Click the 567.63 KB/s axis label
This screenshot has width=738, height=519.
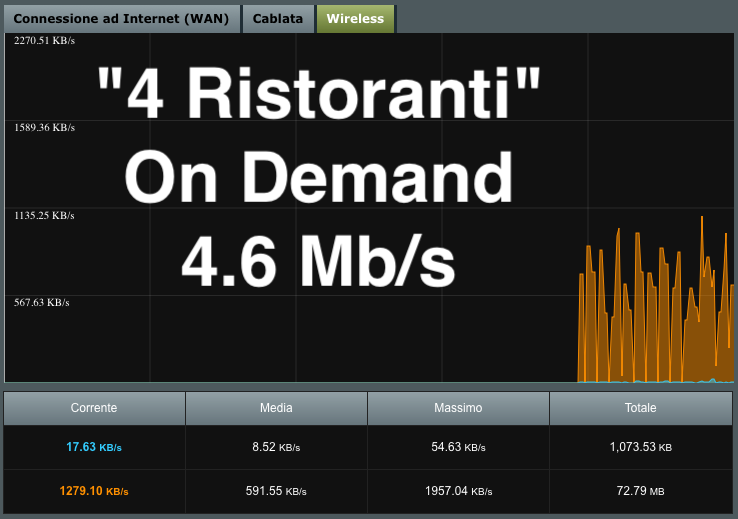[41, 303]
